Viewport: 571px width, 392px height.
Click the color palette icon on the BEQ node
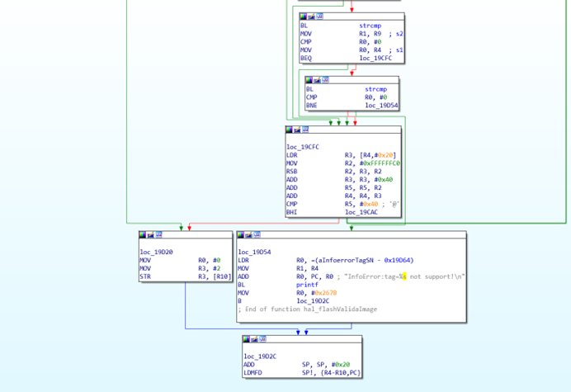pyautogui.click(x=304, y=17)
